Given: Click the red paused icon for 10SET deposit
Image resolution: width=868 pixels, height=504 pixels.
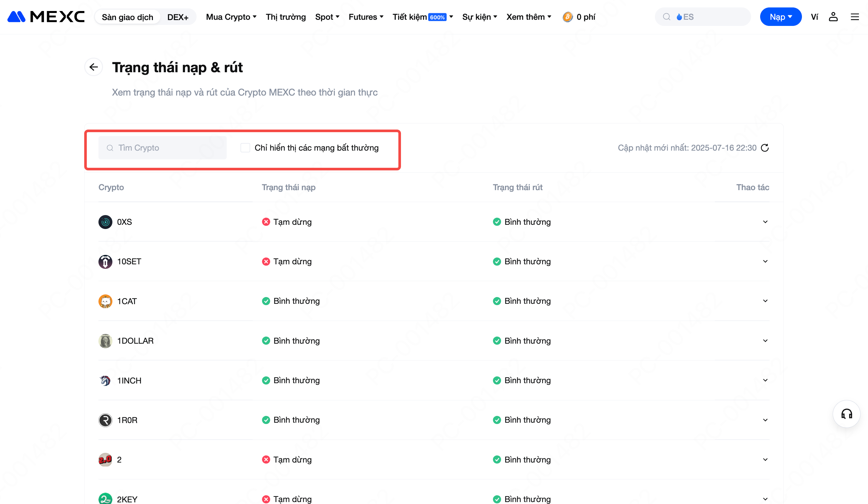Looking at the screenshot, I should coord(266,261).
